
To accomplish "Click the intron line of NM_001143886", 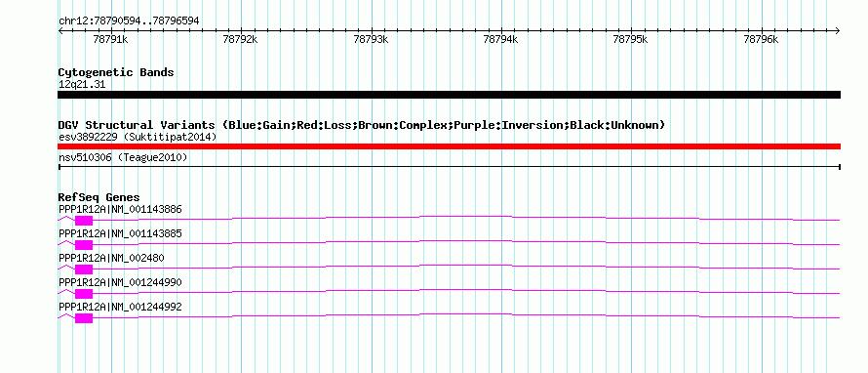I will coord(466,216).
